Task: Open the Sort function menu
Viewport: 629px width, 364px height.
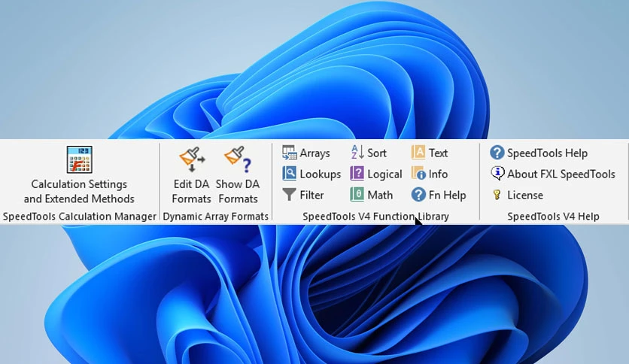Action: pyautogui.click(x=369, y=153)
